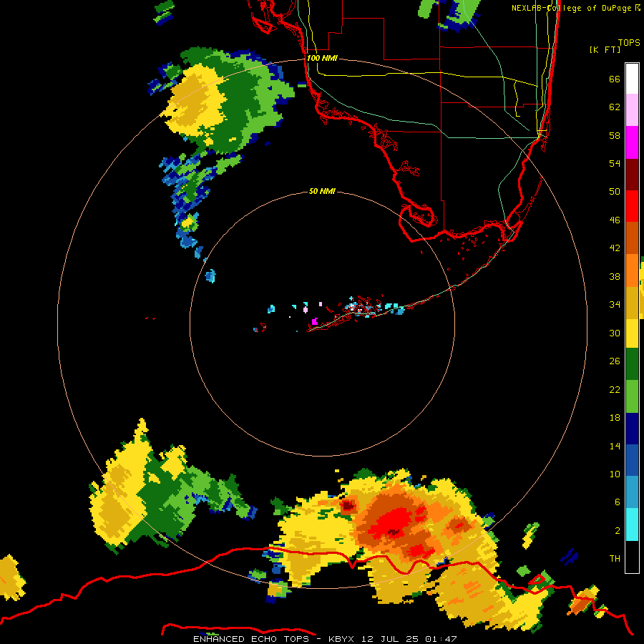Click the white swatch in the tops legend
This screenshot has width=644, height=644.
[x=632, y=79]
